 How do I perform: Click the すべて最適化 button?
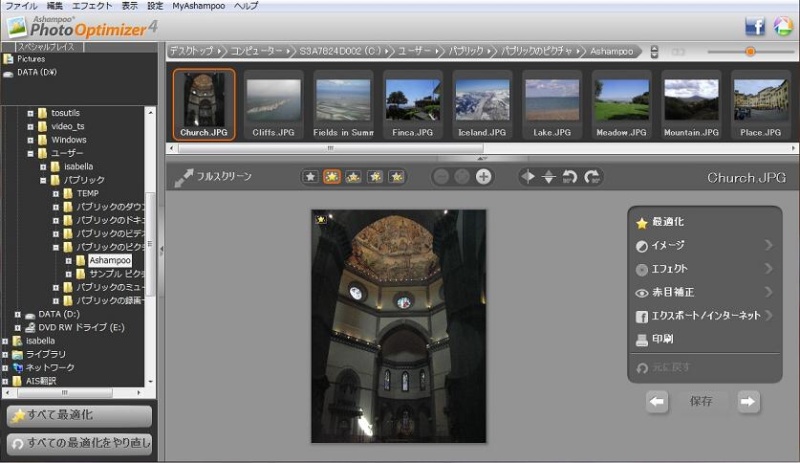pos(80,415)
